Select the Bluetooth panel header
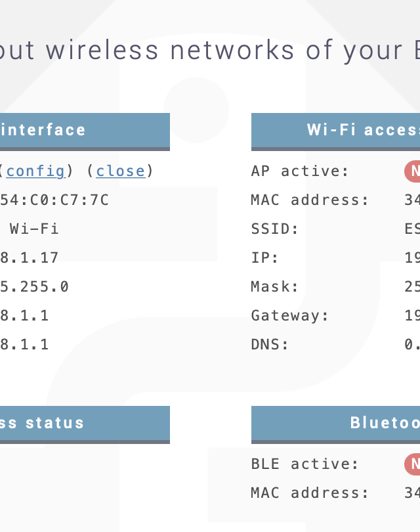 [335, 423]
